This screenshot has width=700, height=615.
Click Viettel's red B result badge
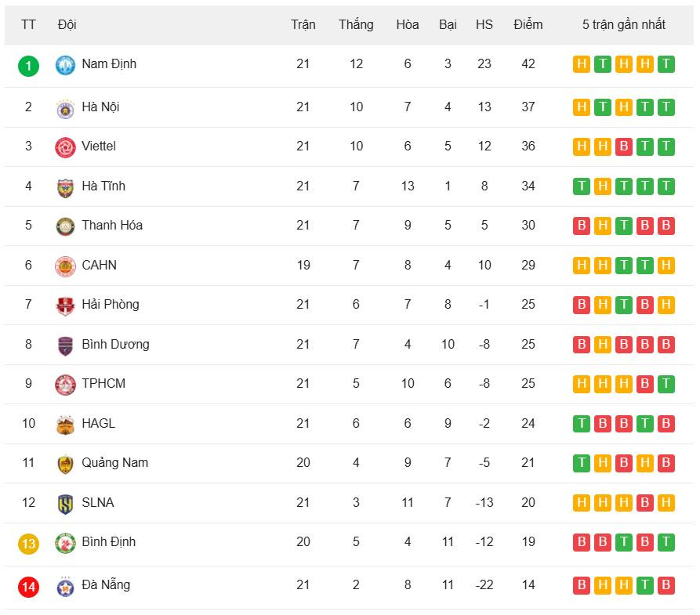tap(623, 147)
